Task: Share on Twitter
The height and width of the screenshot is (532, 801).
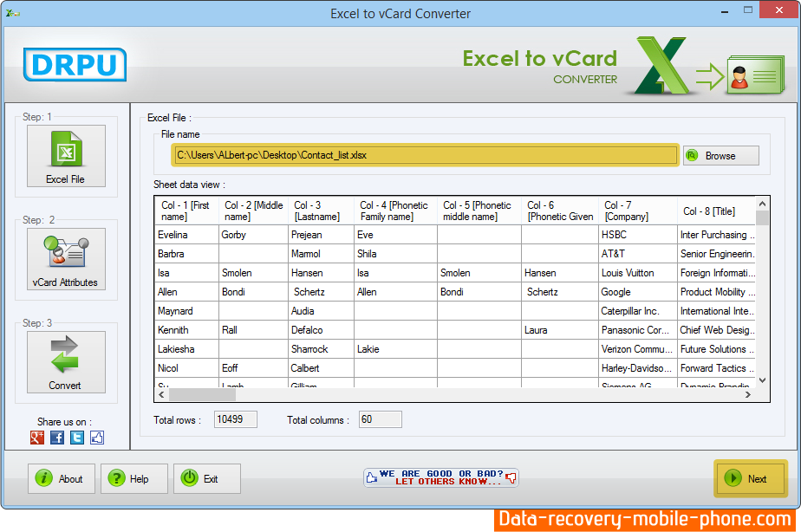Action: pyautogui.click(x=77, y=438)
